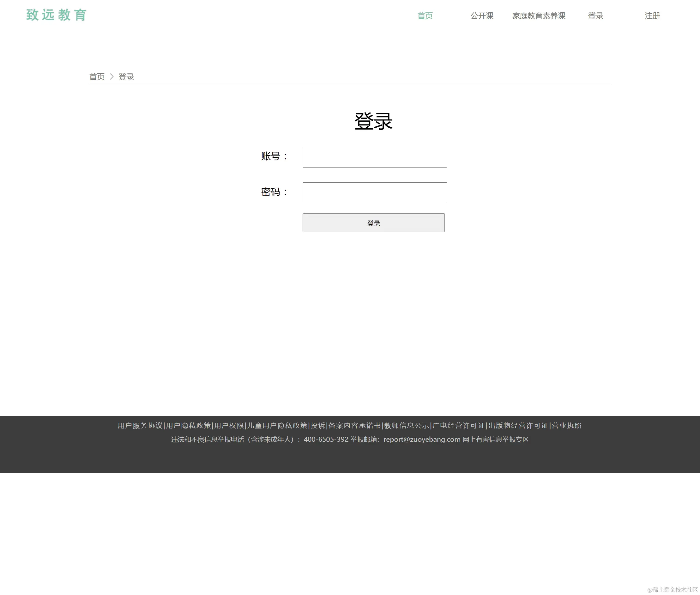This screenshot has width=700, height=595.
Task: Click the 密码 input field
Action: tap(374, 192)
